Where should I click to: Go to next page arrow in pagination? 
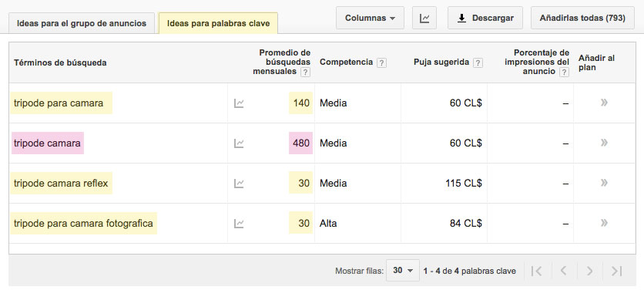tap(590, 271)
